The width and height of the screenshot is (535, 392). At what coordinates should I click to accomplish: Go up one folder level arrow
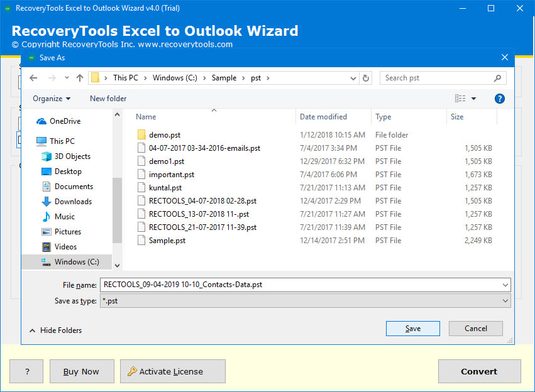click(x=80, y=78)
